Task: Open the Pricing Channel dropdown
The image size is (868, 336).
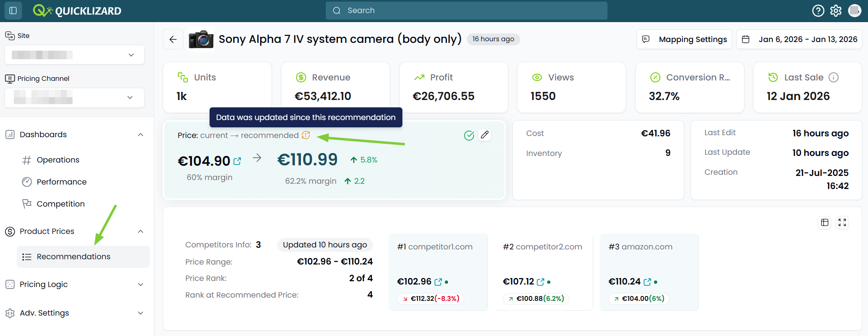Action: 75,98
